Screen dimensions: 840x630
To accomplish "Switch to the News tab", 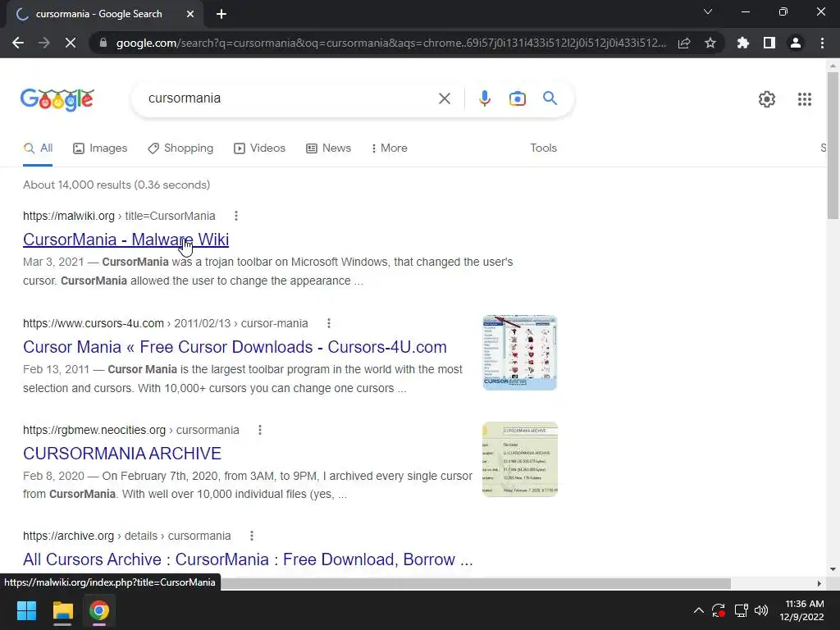I will (328, 148).
